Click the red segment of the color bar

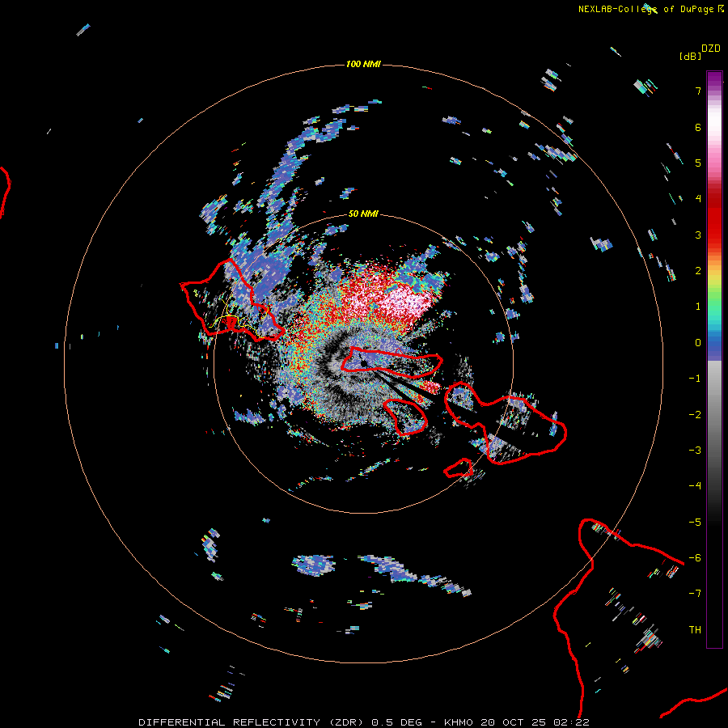pos(714,218)
